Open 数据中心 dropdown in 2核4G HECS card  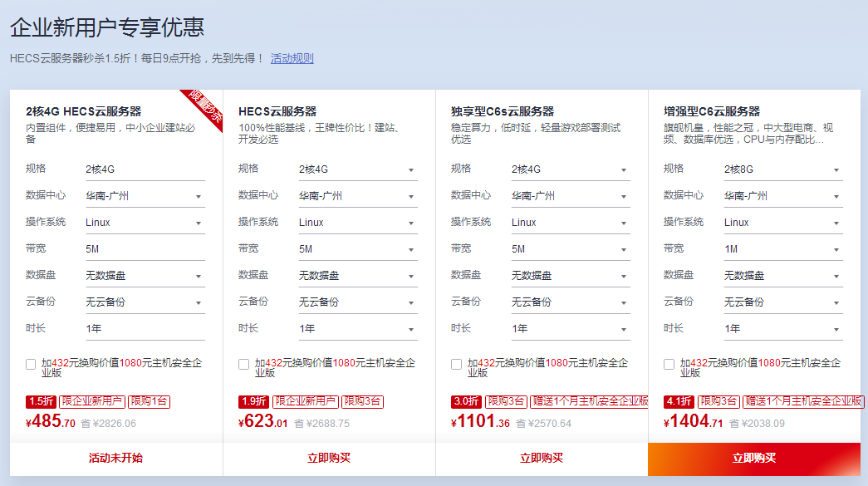(x=145, y=196)
